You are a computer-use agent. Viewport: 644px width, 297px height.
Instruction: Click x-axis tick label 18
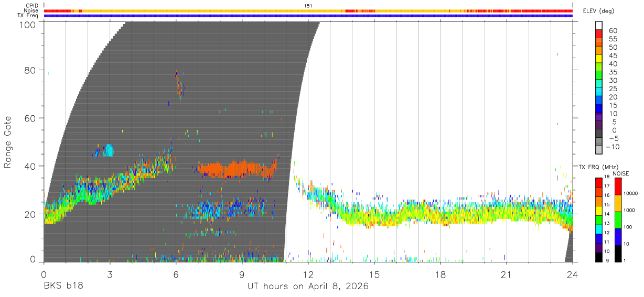point(441,274)
